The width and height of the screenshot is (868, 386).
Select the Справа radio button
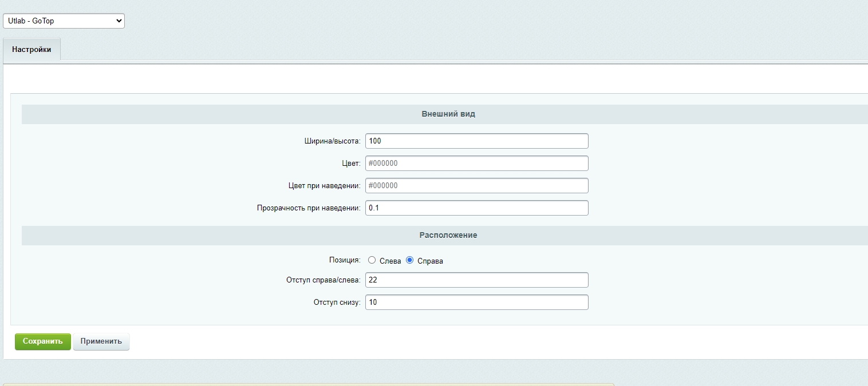410,260
